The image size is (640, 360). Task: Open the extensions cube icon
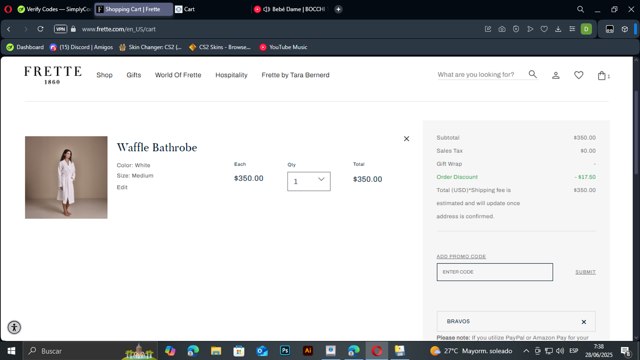click(624, 29)
